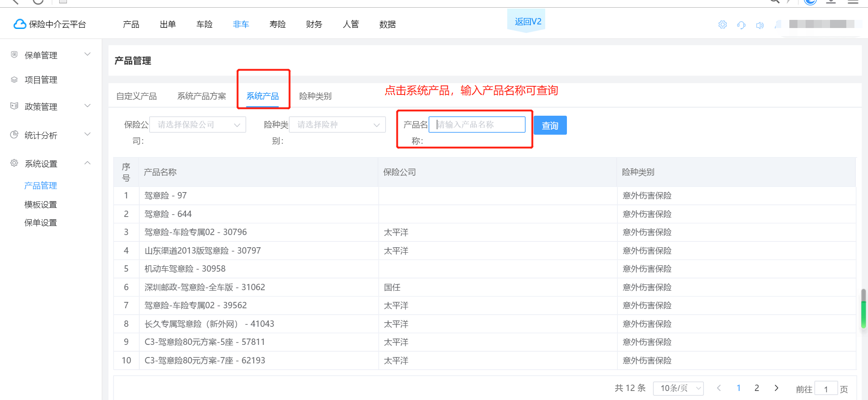Switch to the 自定义产品 tab

137,96
